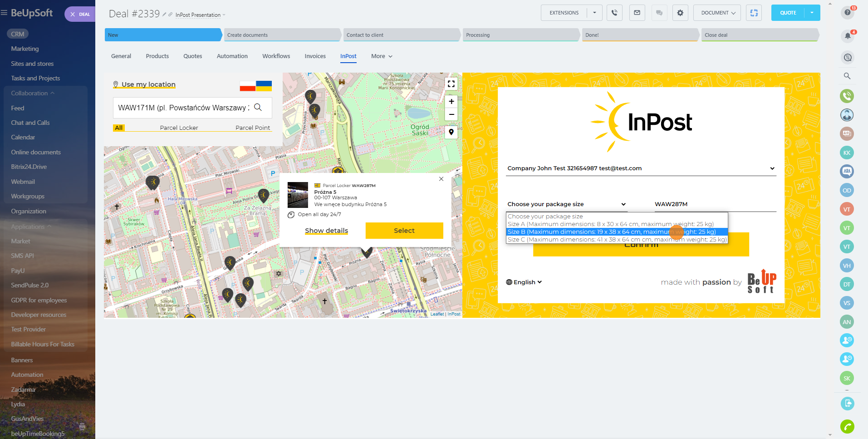This screenshot has width=868, height=439.
Task: Filter map by Parcel Locker
Action: (179, 128)
